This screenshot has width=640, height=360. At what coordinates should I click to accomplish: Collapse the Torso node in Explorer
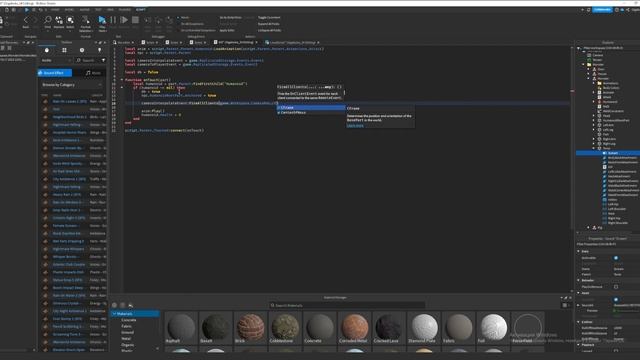594,148
